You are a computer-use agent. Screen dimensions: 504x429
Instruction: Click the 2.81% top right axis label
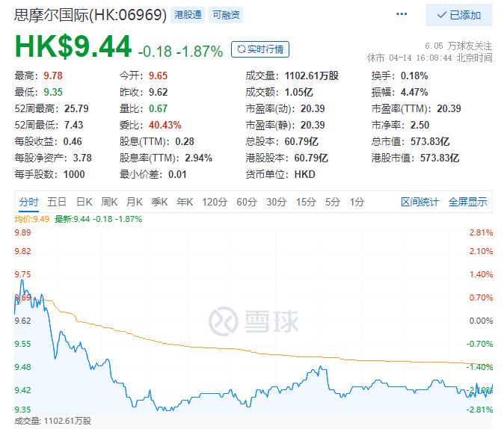(481, 232)
